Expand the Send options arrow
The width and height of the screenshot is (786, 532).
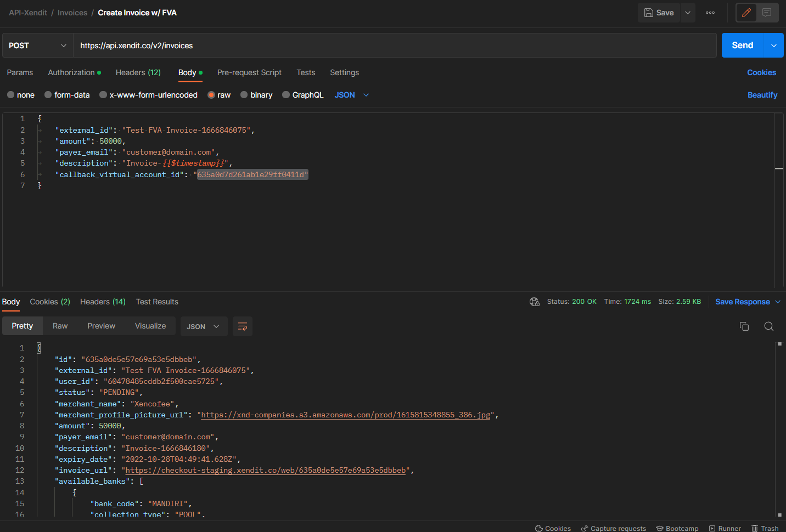pos(774,46)
